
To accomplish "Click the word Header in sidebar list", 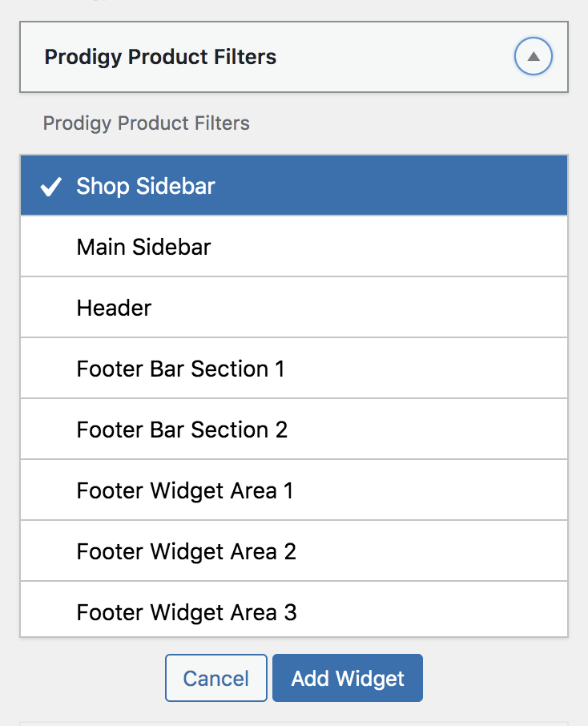I will coord(114,308).
